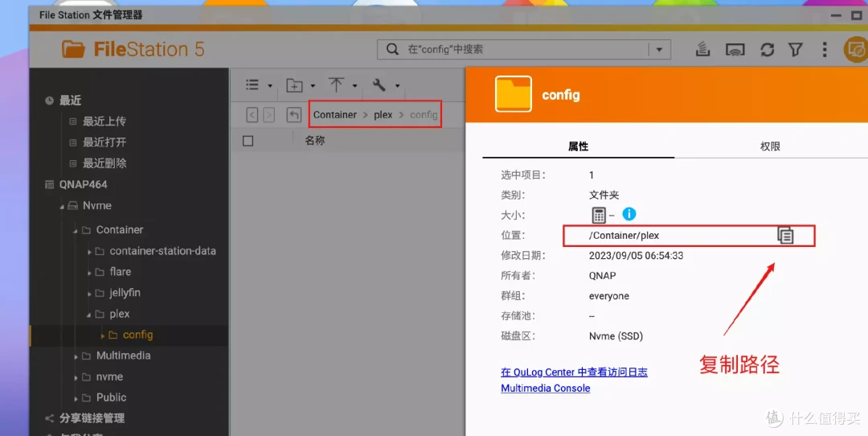Select the config folder in tree
The image size is (868, 436).
(138, 335)
